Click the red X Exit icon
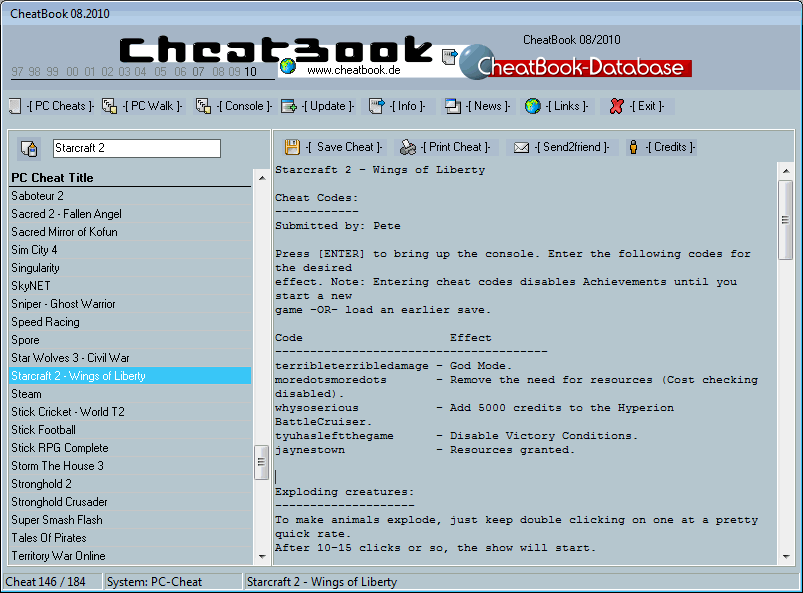The height and width of the screenshot is (593, 803). [617, 106]
